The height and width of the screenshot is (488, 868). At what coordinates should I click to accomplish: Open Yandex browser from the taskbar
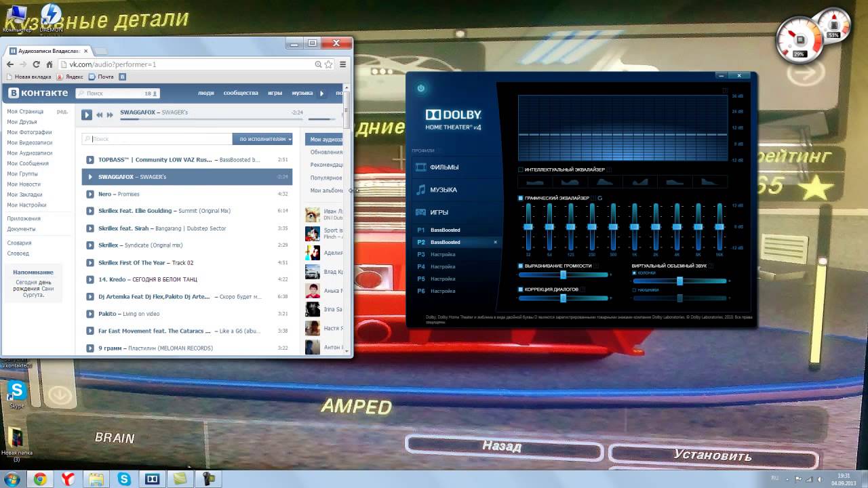point(68,479)
